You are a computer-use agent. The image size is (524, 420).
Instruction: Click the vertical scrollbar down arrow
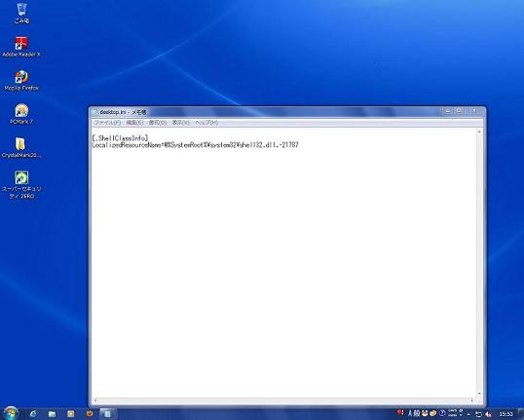(479, 394)
